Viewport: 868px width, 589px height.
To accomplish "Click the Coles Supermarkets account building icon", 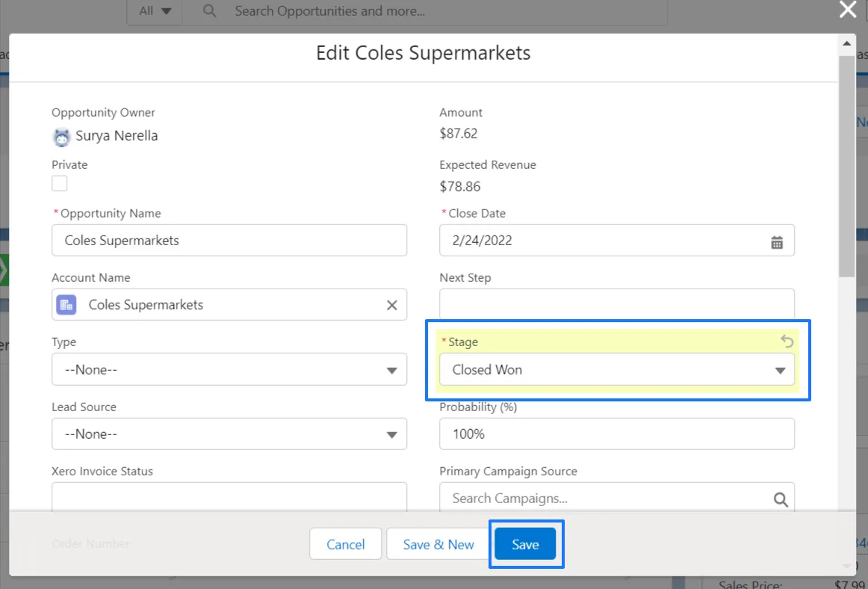I will (x=66, y=305).
